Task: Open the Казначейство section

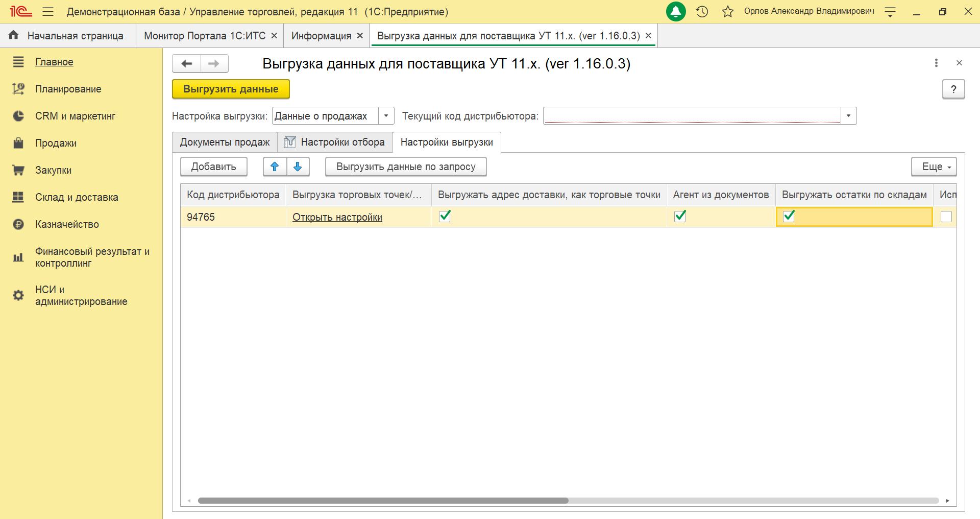Action: coord(67,224)
